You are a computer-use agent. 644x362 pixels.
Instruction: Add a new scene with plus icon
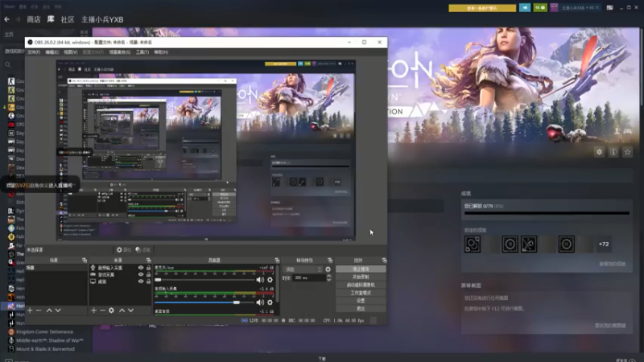[30, 311]
